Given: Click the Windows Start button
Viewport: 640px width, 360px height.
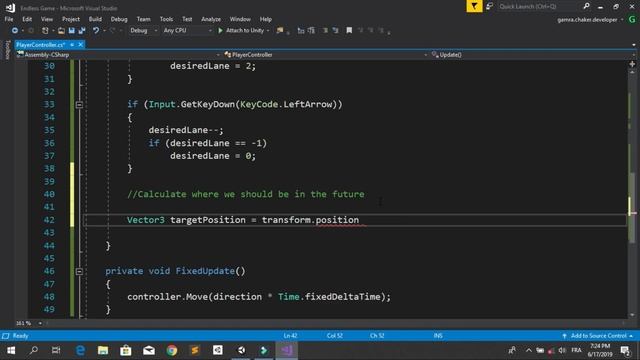Looking at the screenshot, I should 11,350.
